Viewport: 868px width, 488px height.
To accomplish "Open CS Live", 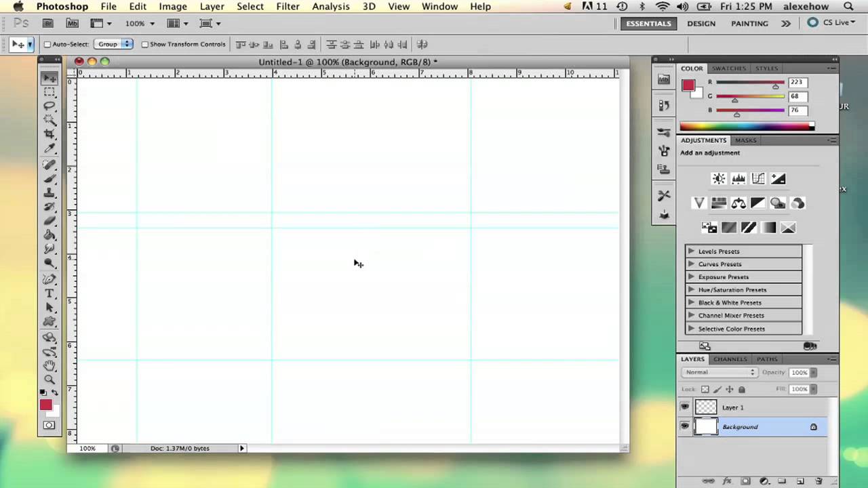I will [831, 22].
